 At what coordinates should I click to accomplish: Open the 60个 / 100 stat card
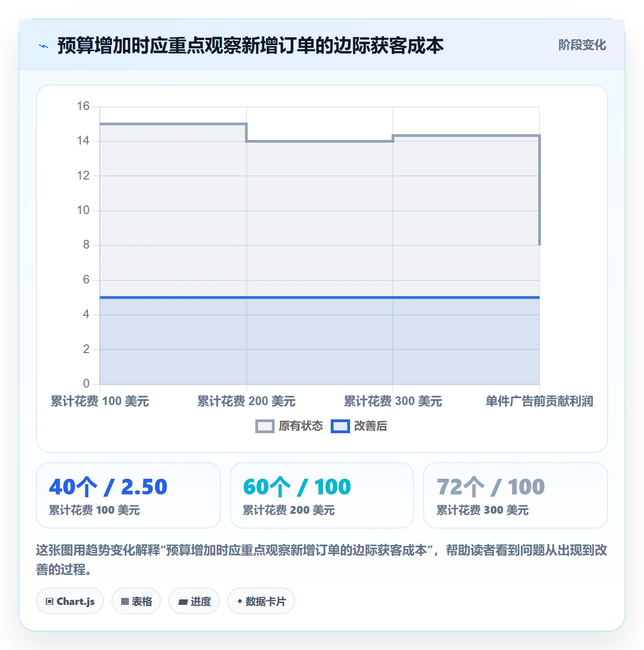322,495
